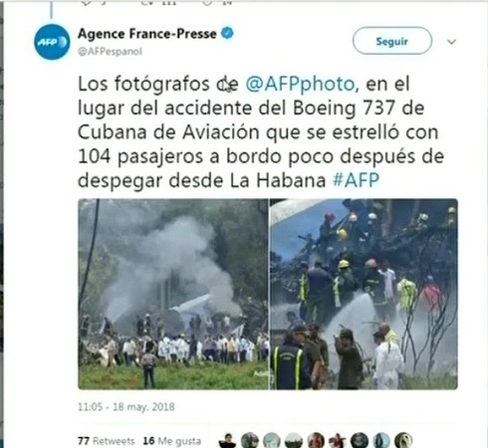This screenshot has width=488, height=448.
Task: Open the Agence France-Presse account name
Action: 146,34
